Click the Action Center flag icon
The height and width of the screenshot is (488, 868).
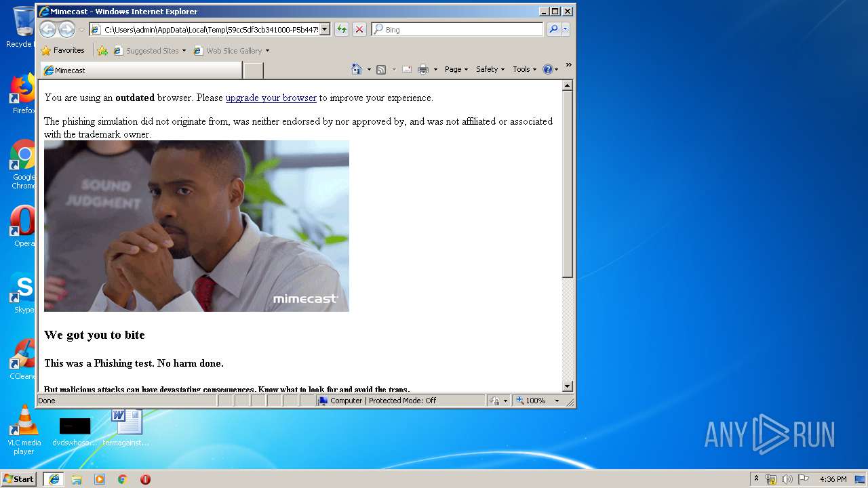[x=803, y=479]
